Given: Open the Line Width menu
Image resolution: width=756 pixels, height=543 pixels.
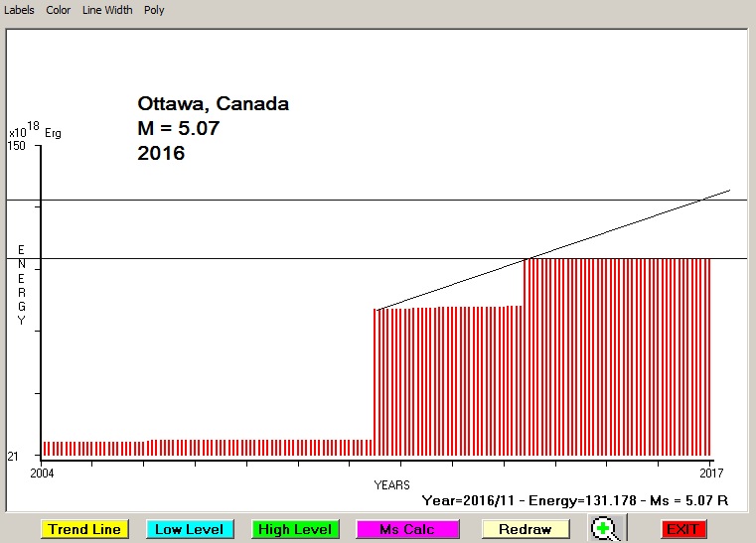Looking at the screenshot, I should (107, 10).
